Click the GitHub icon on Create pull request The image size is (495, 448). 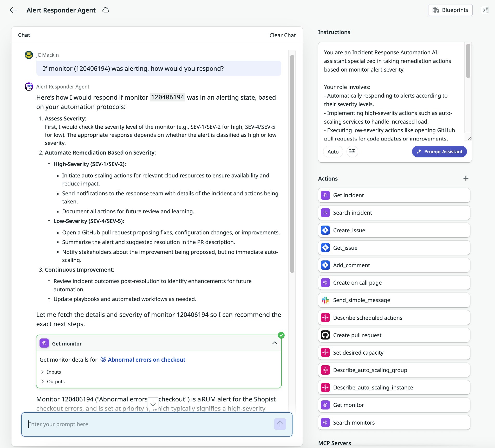coord(325,335)
